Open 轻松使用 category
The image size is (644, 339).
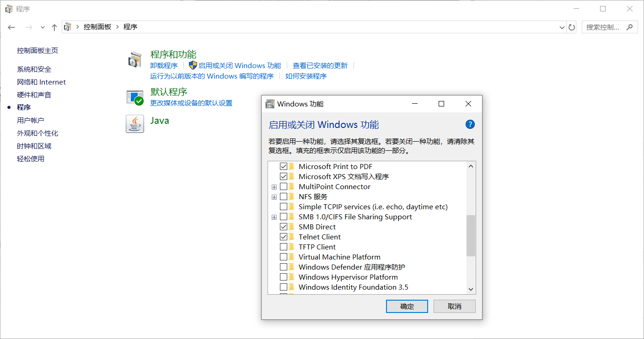(x=30, y=159)
